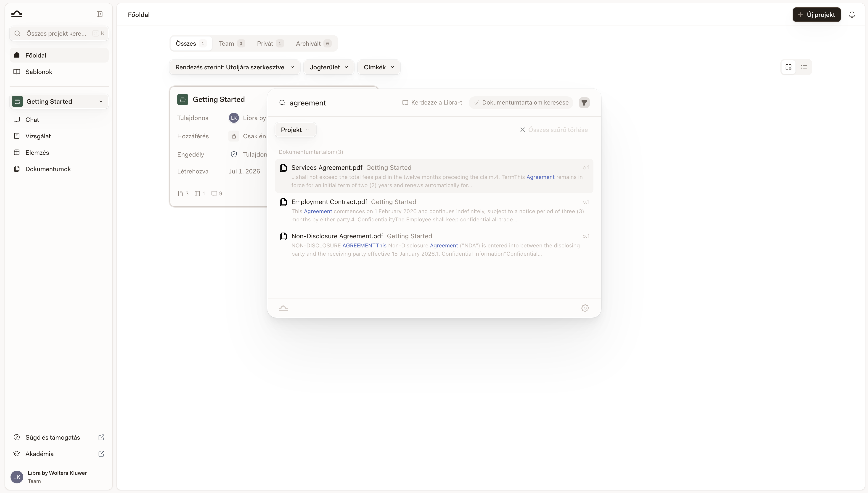Expand Getting Started project selector

59,101
